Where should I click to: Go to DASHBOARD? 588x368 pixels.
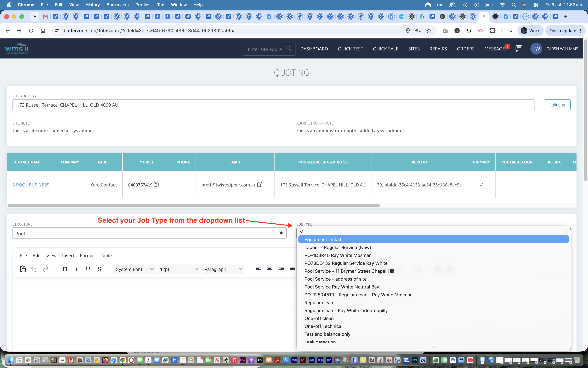[x=314, y=49]
